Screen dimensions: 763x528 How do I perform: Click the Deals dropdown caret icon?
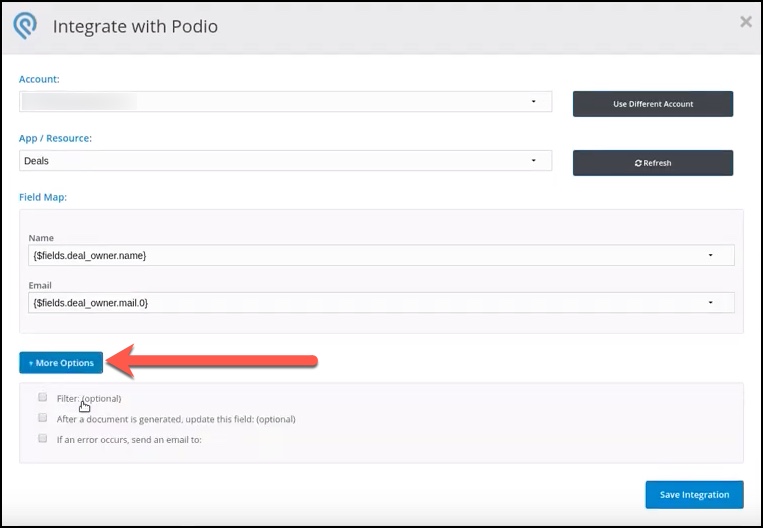click(x=533, y=160)
